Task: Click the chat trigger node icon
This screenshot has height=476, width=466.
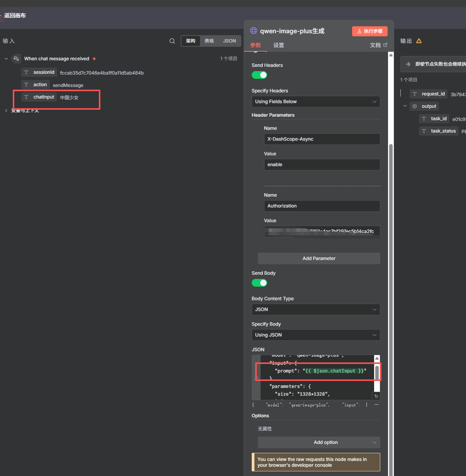Action: (x=16, y=59)
